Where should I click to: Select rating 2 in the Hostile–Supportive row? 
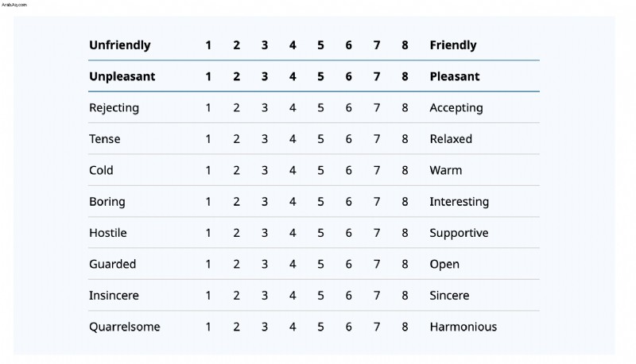236,233
